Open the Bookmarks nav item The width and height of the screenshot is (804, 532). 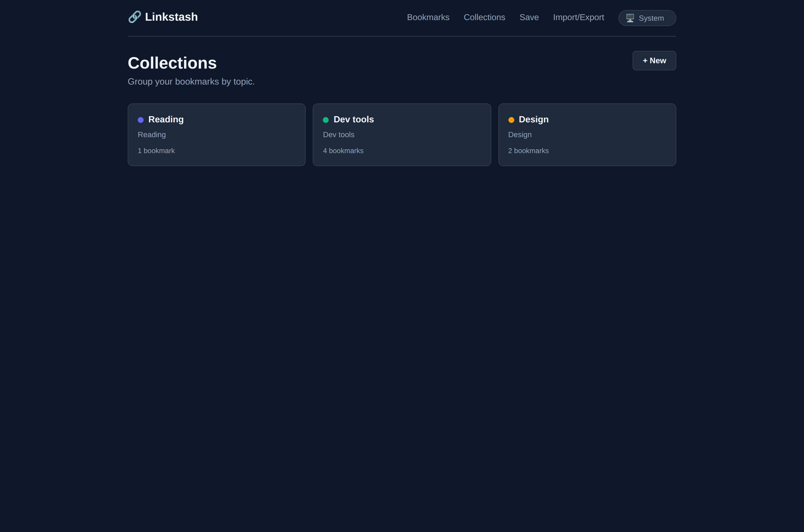tap(428, 17)
